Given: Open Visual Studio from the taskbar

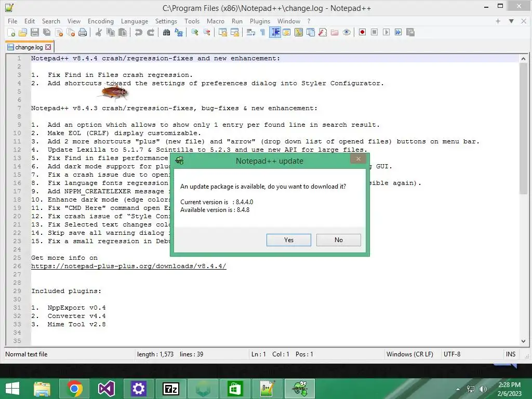Looking at the screenshot, I should pos(106,389).
